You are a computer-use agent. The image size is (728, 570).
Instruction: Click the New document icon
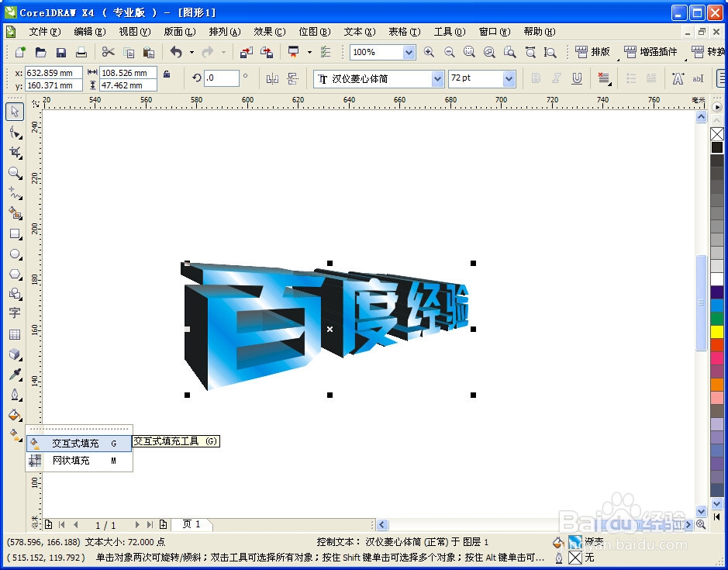(x=20, y=52)
